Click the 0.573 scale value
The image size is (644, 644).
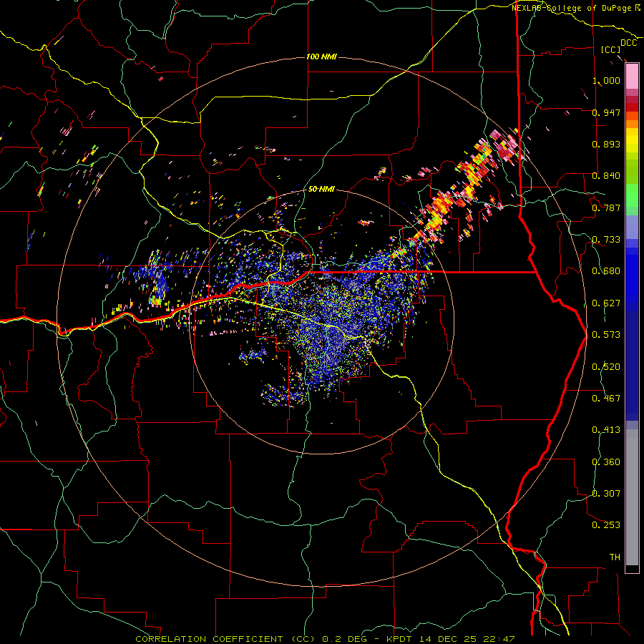pos(606,335)
